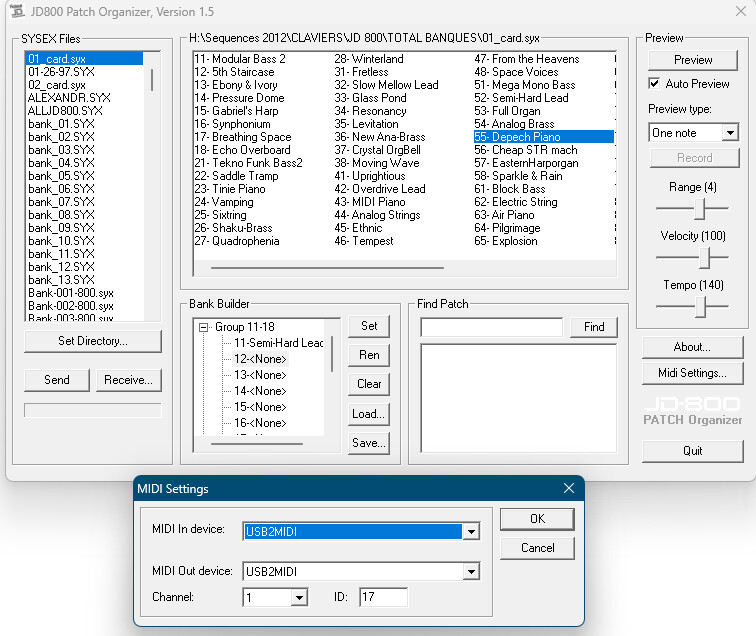Click Set Directory button
The image size is (756, 636).
point(93,341)
